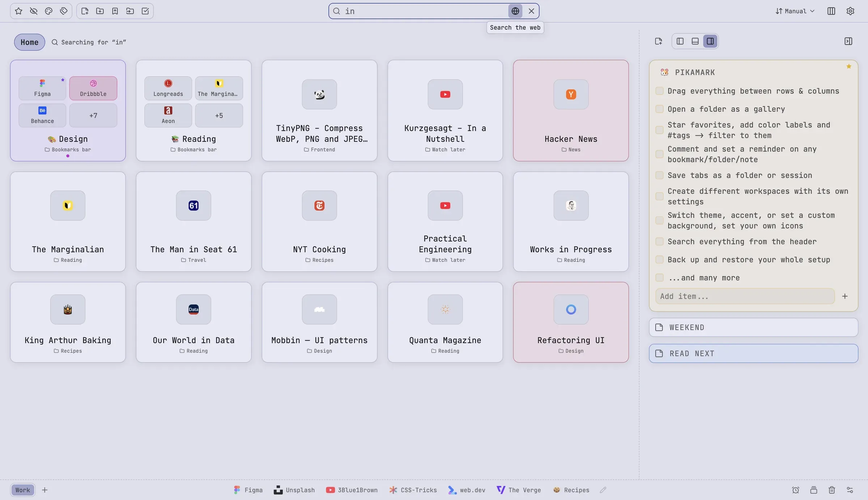Expand the WEEKEND note
The image size is (868, 500).
pos(754,327)
